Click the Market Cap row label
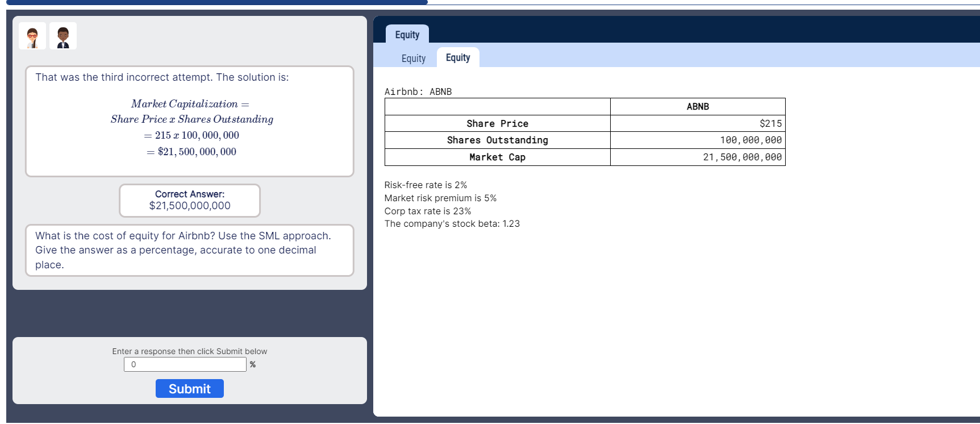Viewport: 980px width, 424px height. pyautogui.click(x=498, y=157)
